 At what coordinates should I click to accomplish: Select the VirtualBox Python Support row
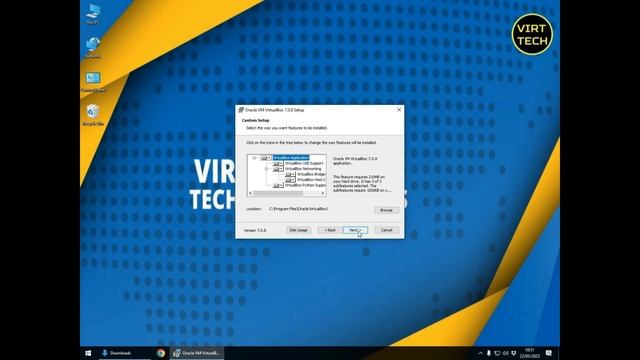point(305,185)
